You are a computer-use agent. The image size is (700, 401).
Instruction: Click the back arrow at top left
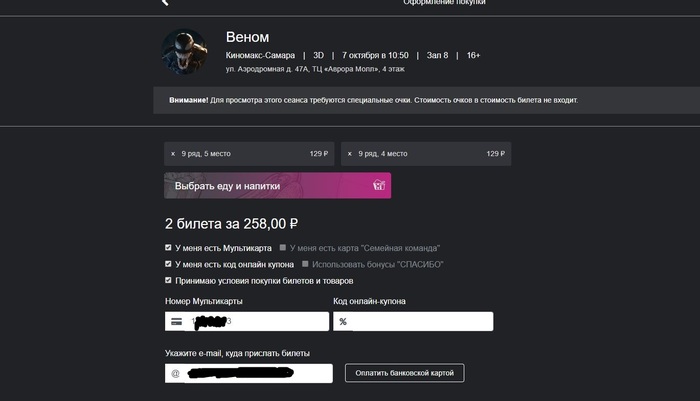click(x=162, y=3)
